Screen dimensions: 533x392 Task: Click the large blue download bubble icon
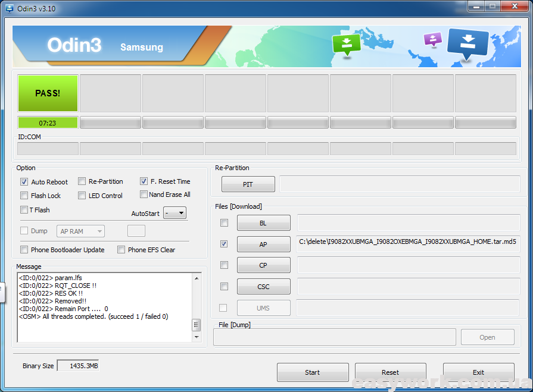click(x=468, y=44)
